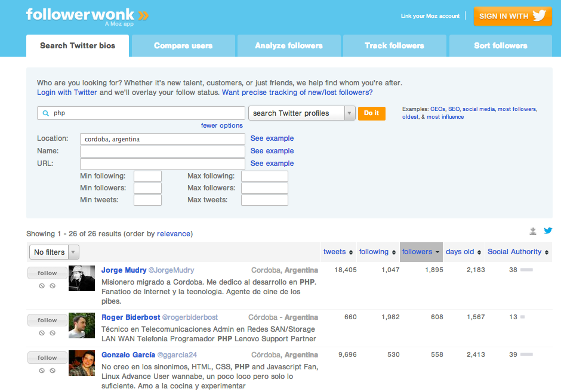Download the results with the download icon
561x392 pixels.
point(533,231)
